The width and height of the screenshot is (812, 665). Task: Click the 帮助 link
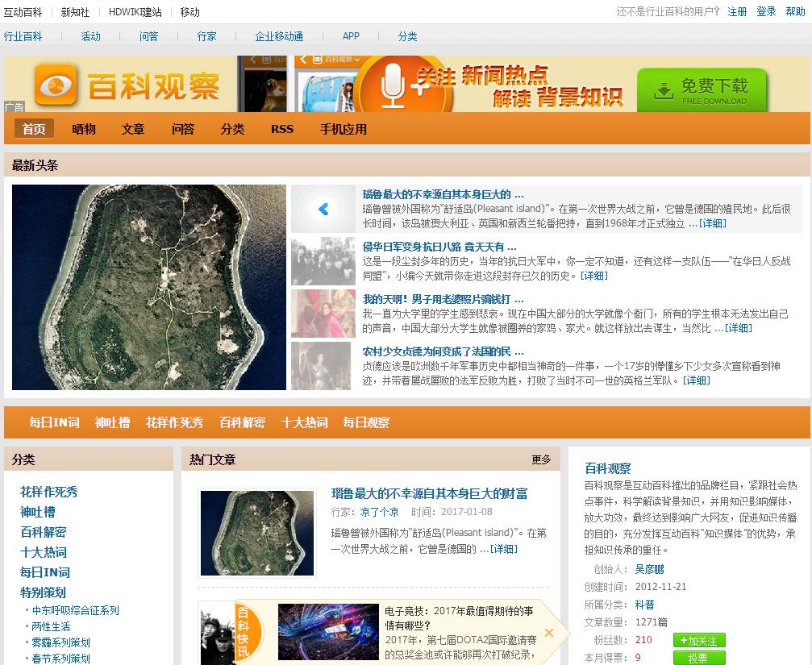click(795, 11)
